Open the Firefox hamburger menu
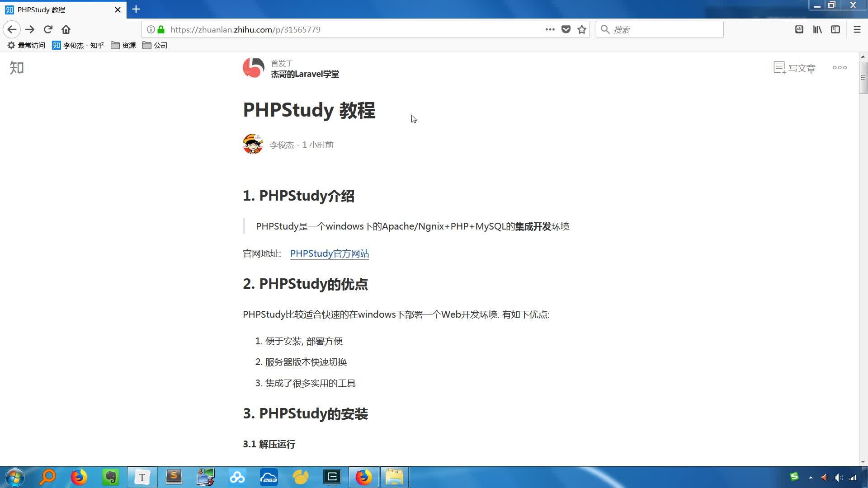868x488 pixels. pos(857,29)
